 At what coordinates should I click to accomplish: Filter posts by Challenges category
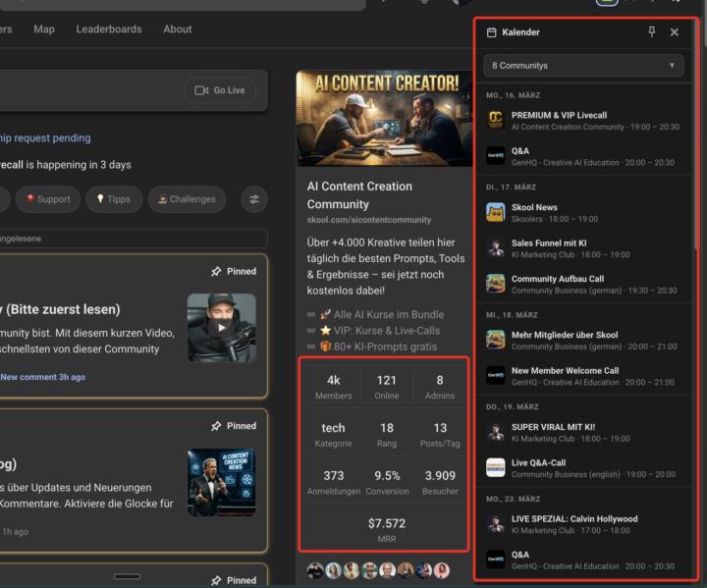click(187, 199)
